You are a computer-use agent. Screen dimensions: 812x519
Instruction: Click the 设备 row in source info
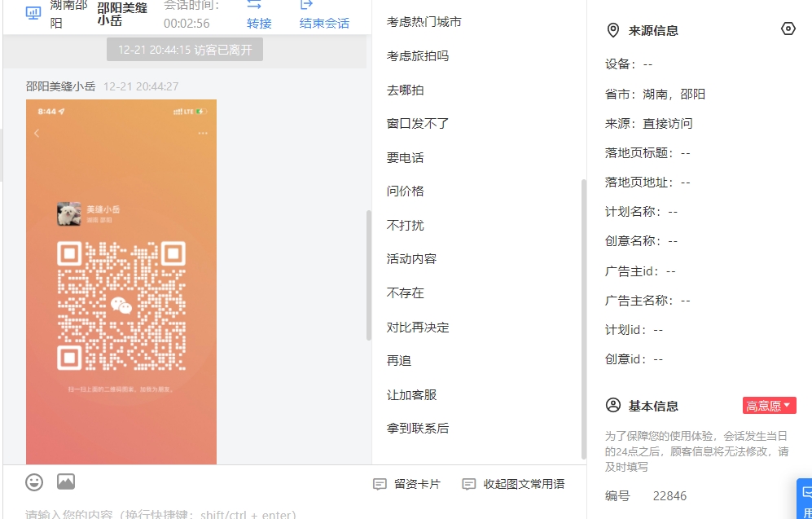pos(629,64)
